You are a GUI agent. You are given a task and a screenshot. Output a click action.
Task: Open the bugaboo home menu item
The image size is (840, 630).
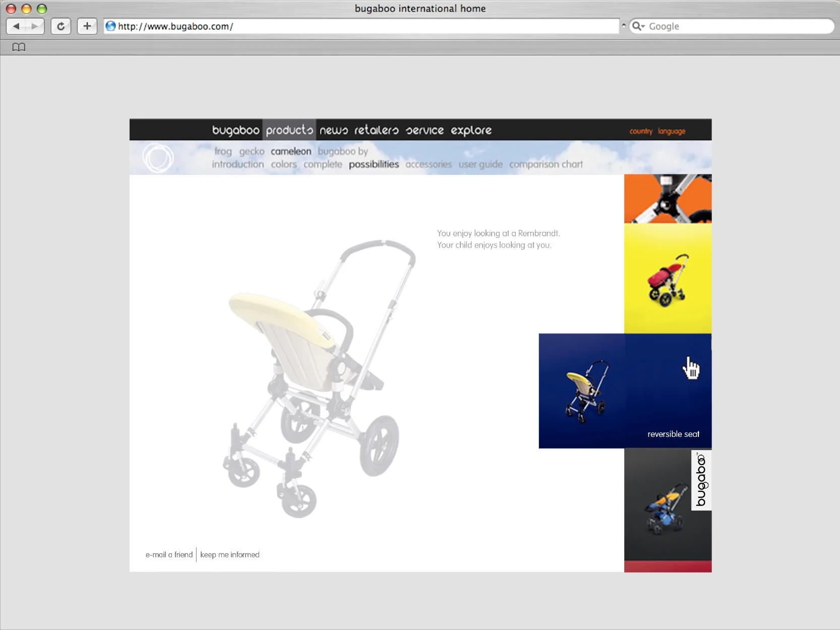pos(235,130)
